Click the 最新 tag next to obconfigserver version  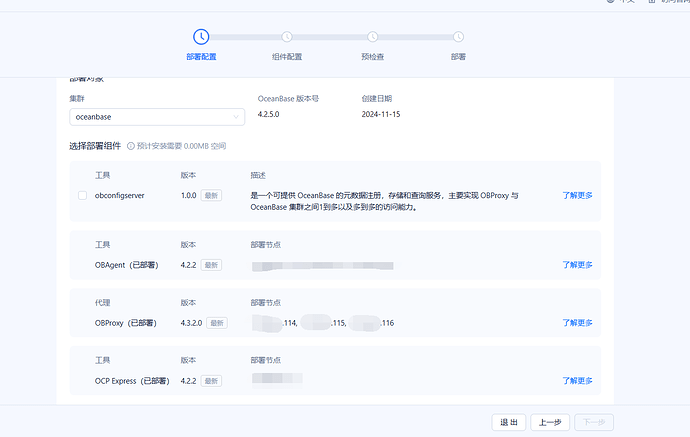click(x=211, y=195)
